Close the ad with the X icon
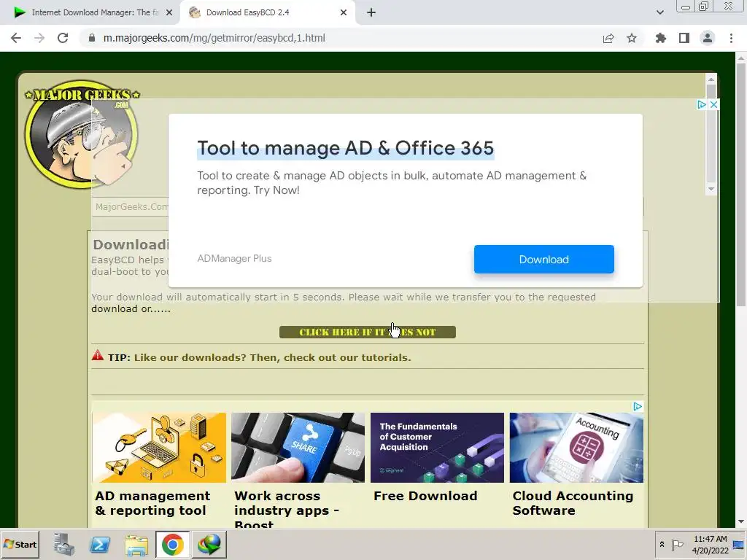The height and width of the screenshot is (560, 747). [x=713, y=104]
